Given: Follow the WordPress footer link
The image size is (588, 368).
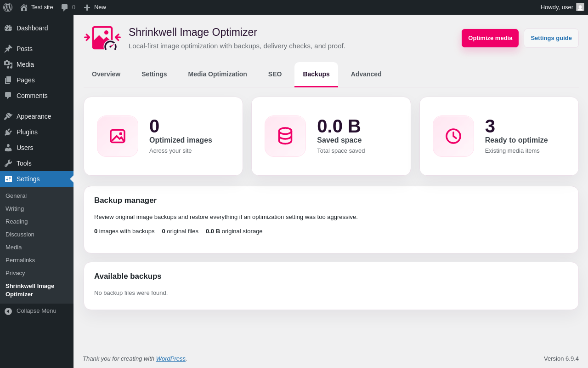Looking at the screenshot, I should (171, 358).
